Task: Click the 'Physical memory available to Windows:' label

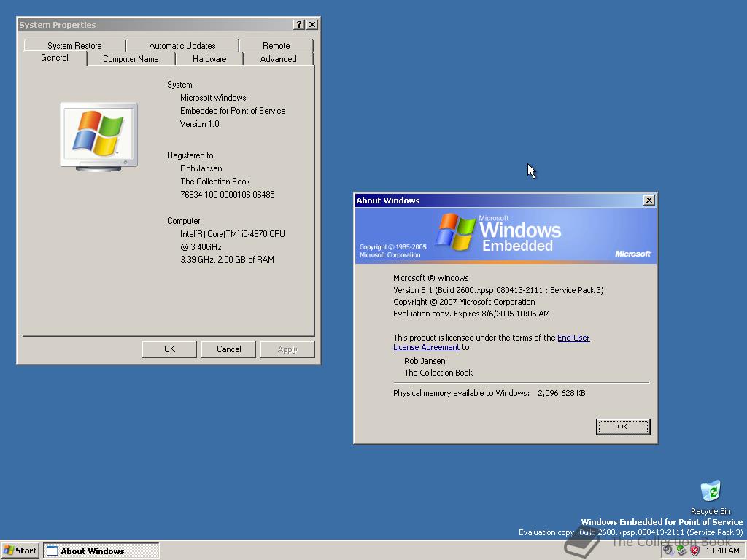Action: (x=461, y=393)
